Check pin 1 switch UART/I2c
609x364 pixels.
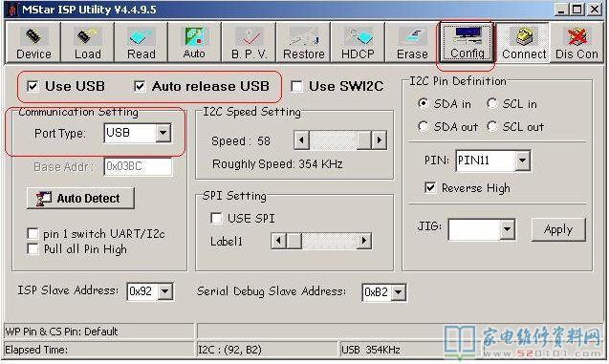33,234
